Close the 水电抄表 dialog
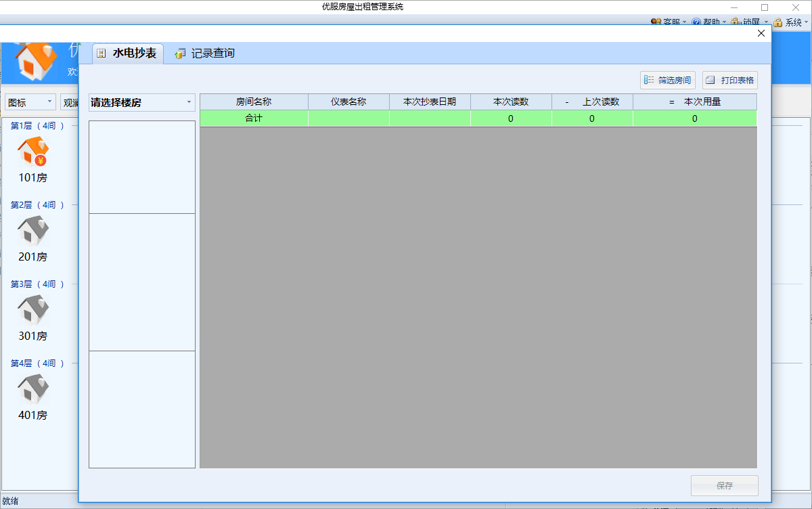The height and width of the screenshot is (509, 812). (761, 33)
